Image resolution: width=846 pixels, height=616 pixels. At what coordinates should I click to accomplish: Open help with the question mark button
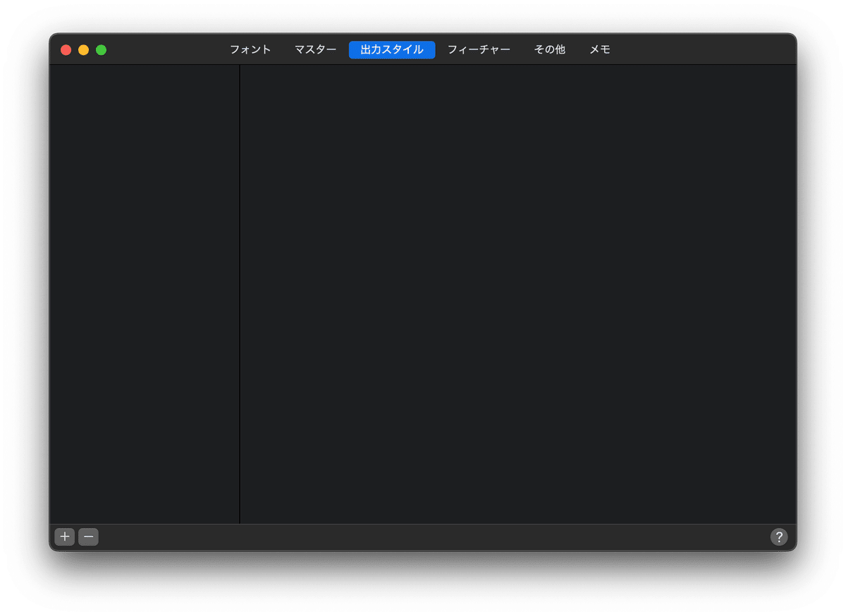click(x=778, y=537)
